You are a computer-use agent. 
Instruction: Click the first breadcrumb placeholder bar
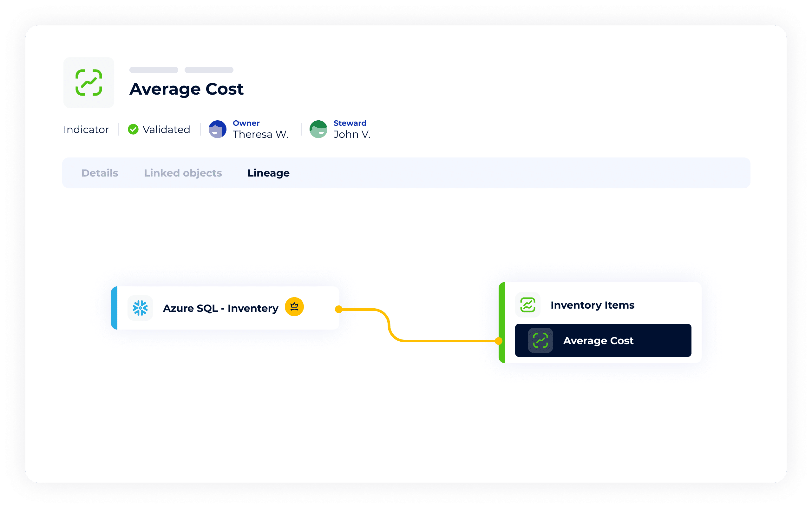click(x=154, y=70)
